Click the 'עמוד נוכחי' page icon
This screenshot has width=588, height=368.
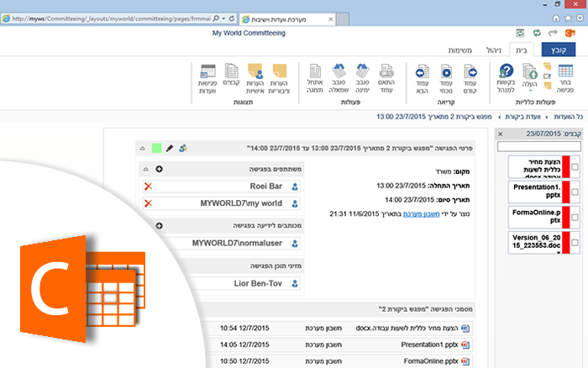446,71
